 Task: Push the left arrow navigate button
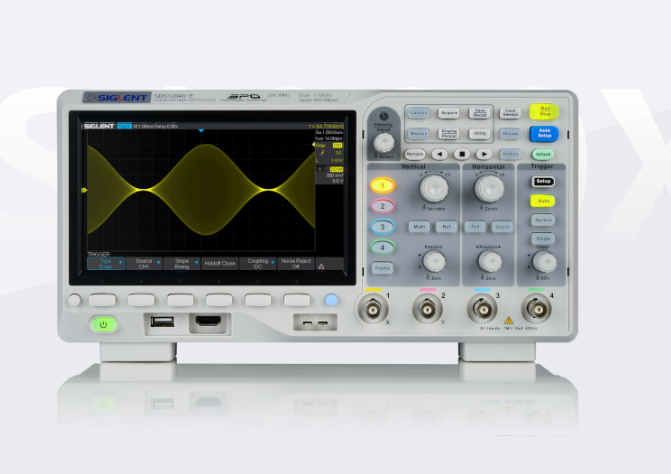coord(439,154)
